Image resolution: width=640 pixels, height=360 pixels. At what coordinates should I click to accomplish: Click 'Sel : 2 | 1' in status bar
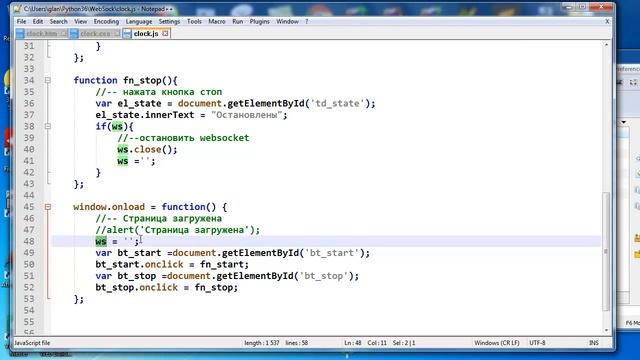404,343
